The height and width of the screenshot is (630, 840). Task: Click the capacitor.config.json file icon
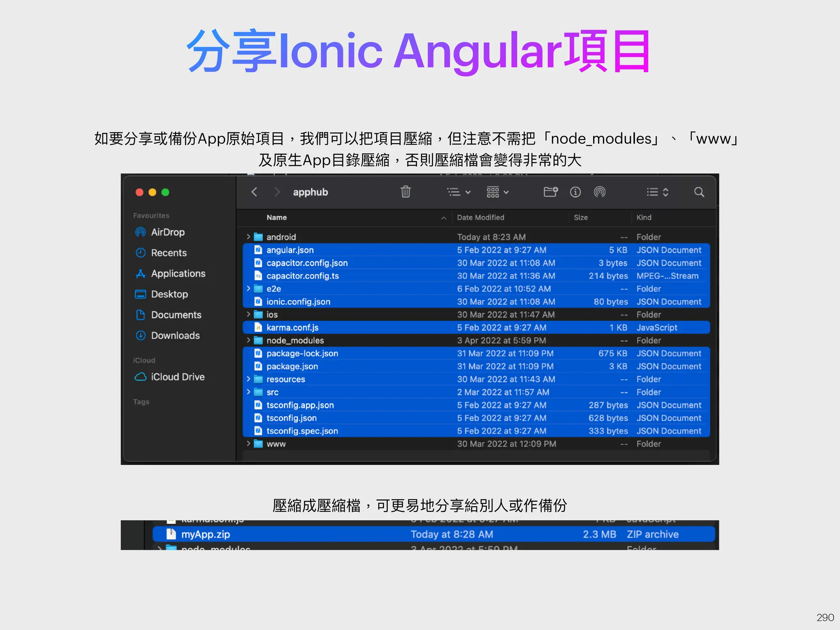[x=258, y=262]
